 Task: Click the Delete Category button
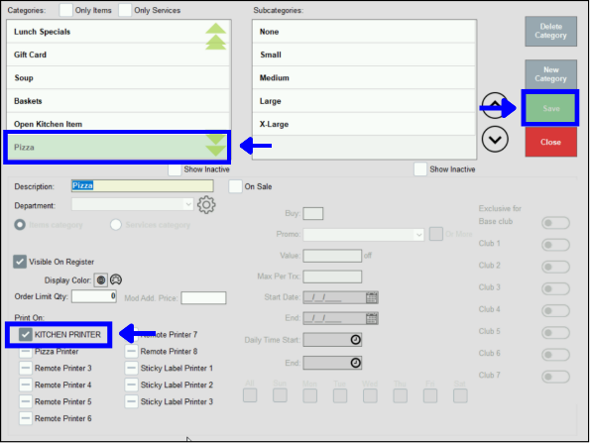coord(550,31)
